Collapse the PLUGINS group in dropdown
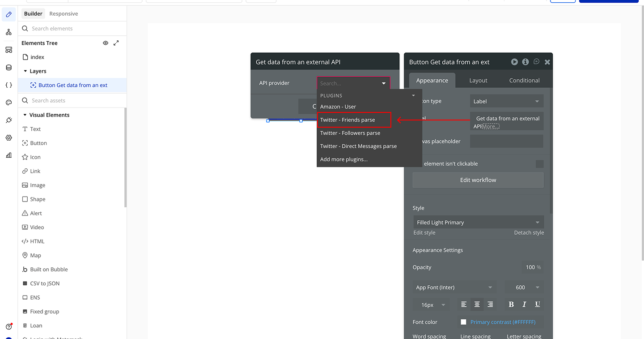644x339 pixels. [x=413, y=95]
